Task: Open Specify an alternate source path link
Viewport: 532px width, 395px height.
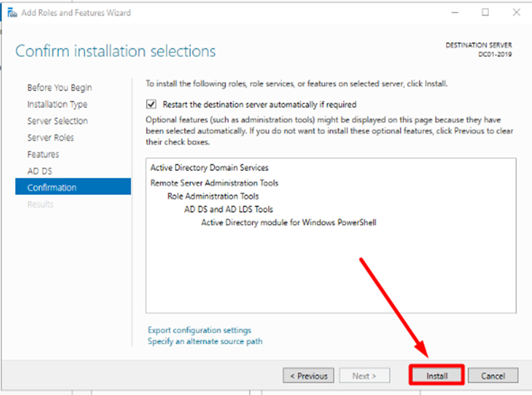Action: [205, 341]
